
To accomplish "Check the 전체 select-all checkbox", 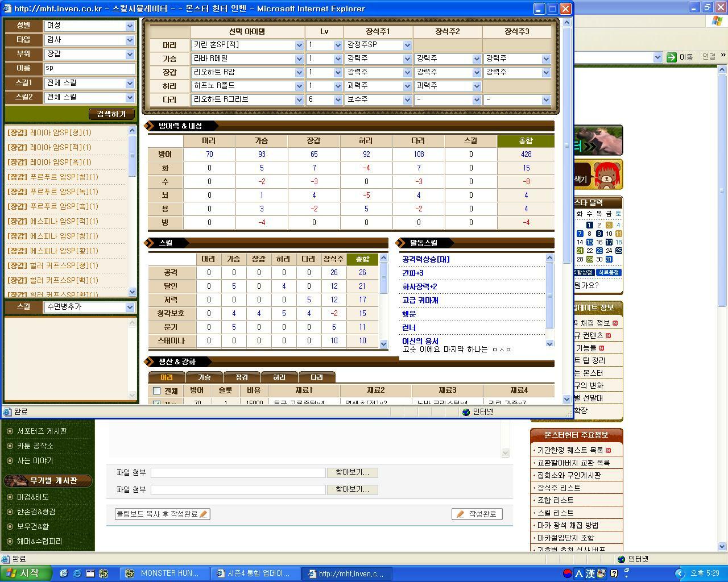I will tap(156, 391).
